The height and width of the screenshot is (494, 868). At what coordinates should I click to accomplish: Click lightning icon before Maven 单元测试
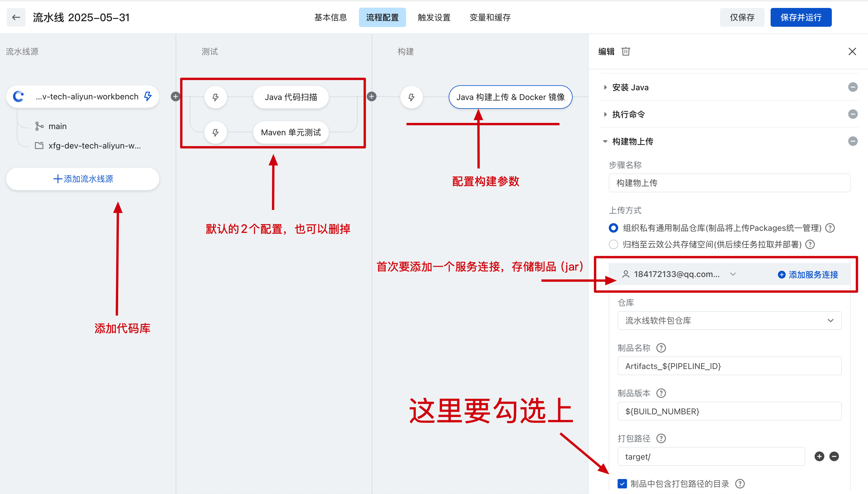[215, 132]
